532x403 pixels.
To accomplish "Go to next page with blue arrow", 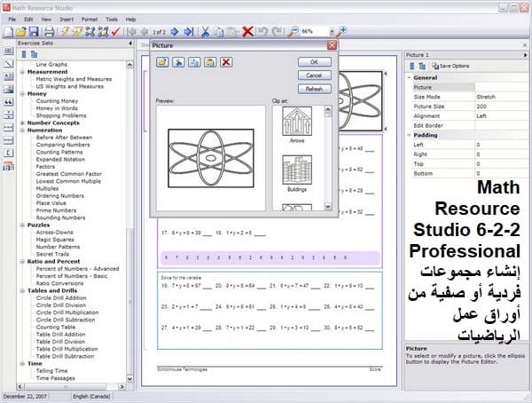I will pos(175,32).
